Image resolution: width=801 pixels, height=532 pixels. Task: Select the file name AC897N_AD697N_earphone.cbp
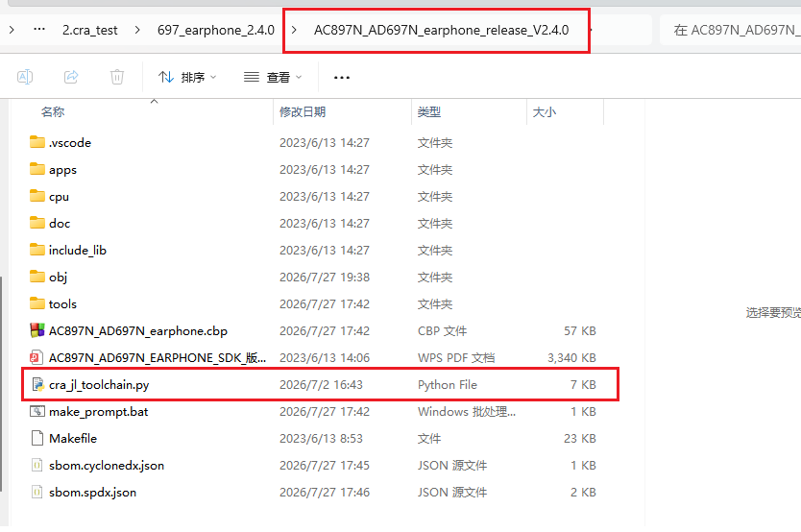pos(138,331)
